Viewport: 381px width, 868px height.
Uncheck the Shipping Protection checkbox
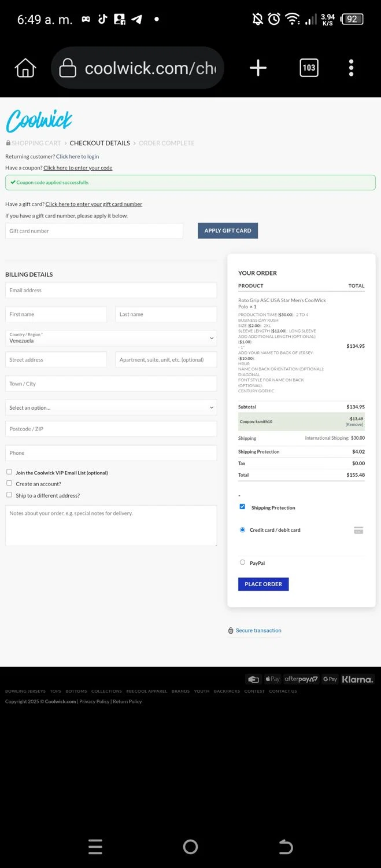pos(242,507)
